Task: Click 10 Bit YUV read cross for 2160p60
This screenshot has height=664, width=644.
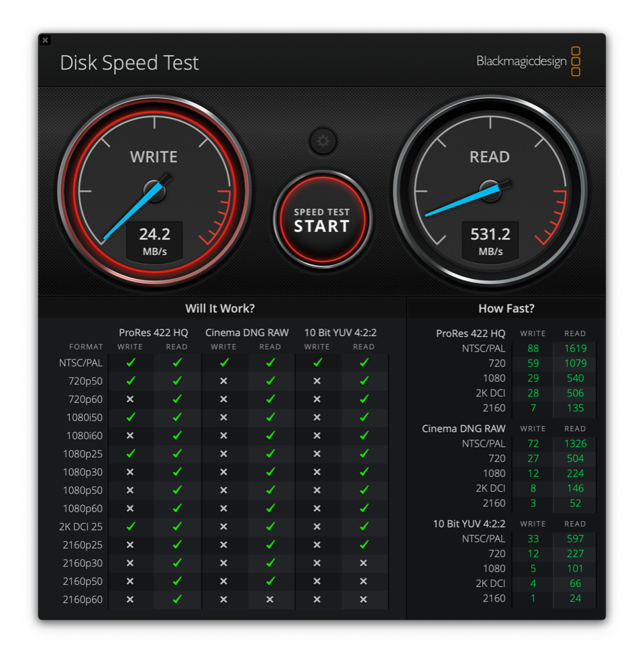Action: (x=364, y=599)
